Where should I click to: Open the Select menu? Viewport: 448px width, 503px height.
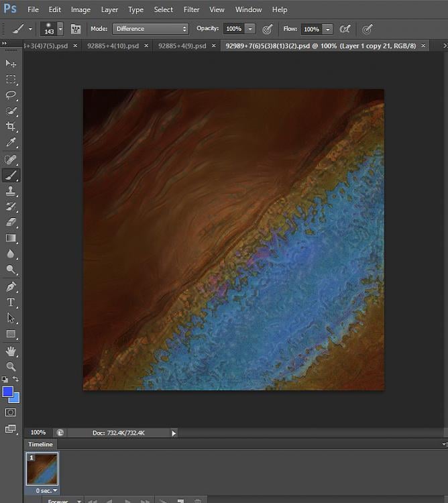tap(163, 9)
